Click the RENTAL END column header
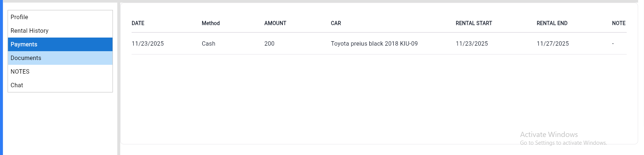The height and width of the screenshot is (155, 644). point(552,23)
